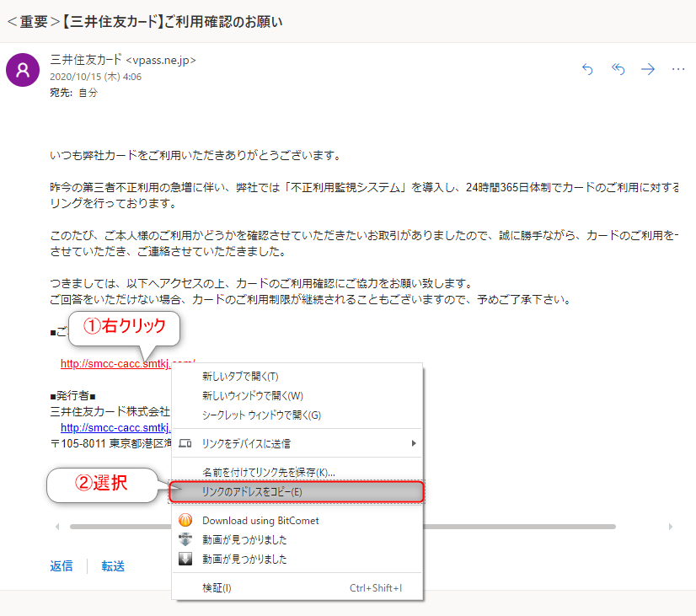Viewport: 696px width, 616px height.
Task: Click the 三井住友カード株式会社 text
Action: (x=110, y=412)
